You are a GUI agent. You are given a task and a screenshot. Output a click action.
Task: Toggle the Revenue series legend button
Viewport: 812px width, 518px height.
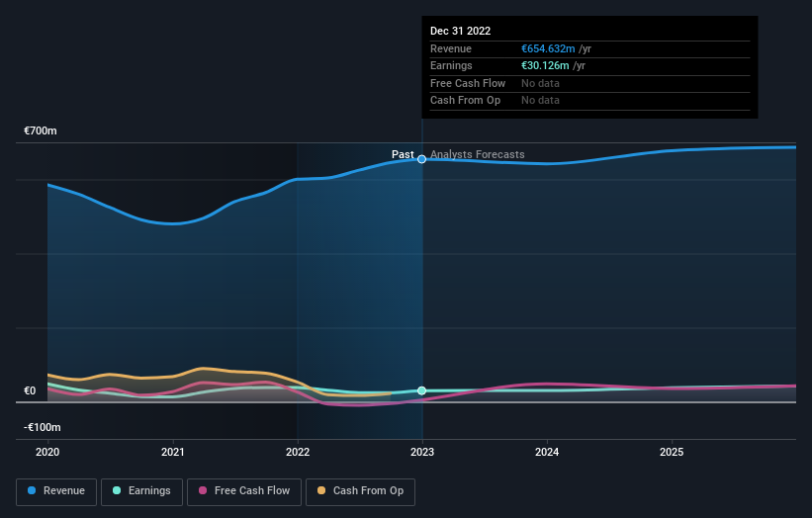point(56,491)
